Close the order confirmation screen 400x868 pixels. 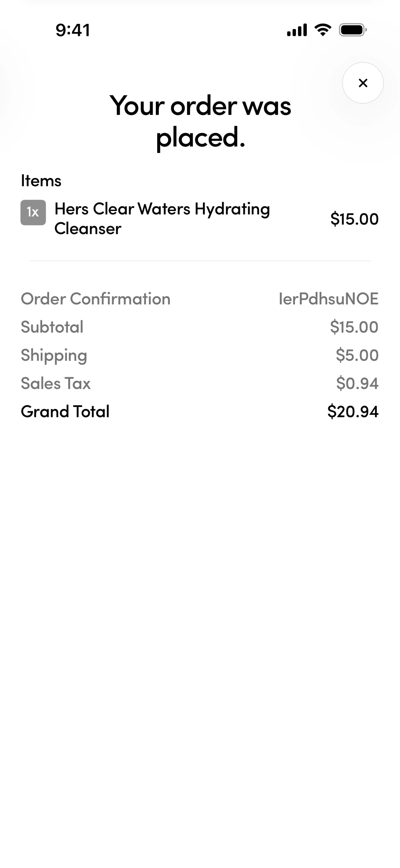coord(363,83)
